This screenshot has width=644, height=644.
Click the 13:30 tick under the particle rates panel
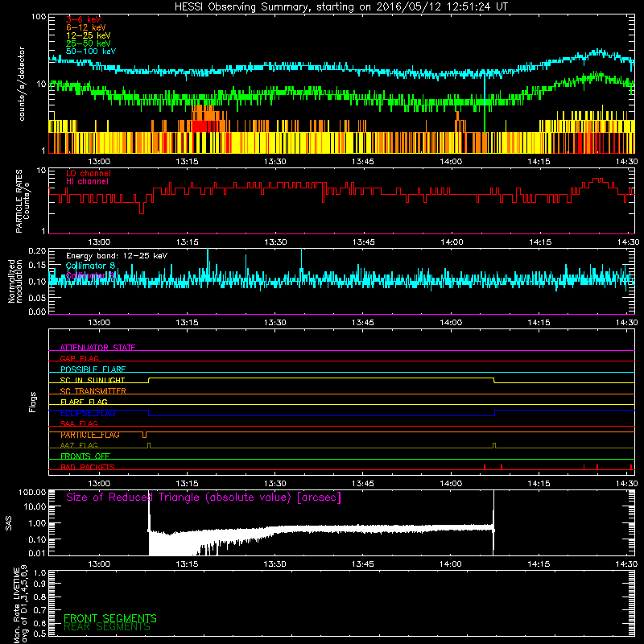pyautogui.click(x=275, y=242)
